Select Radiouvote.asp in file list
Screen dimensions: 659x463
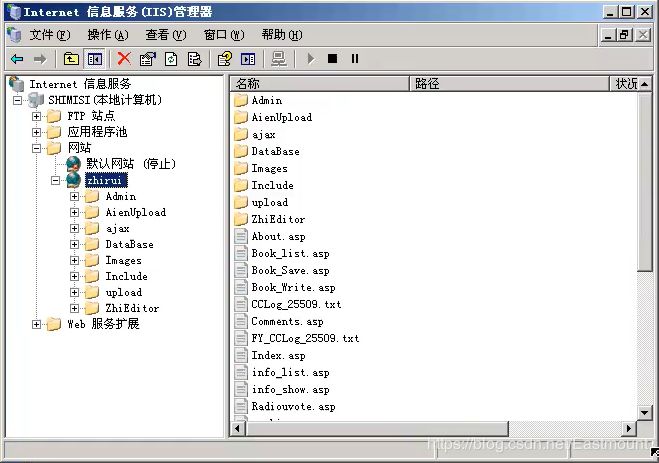point(293,406)
